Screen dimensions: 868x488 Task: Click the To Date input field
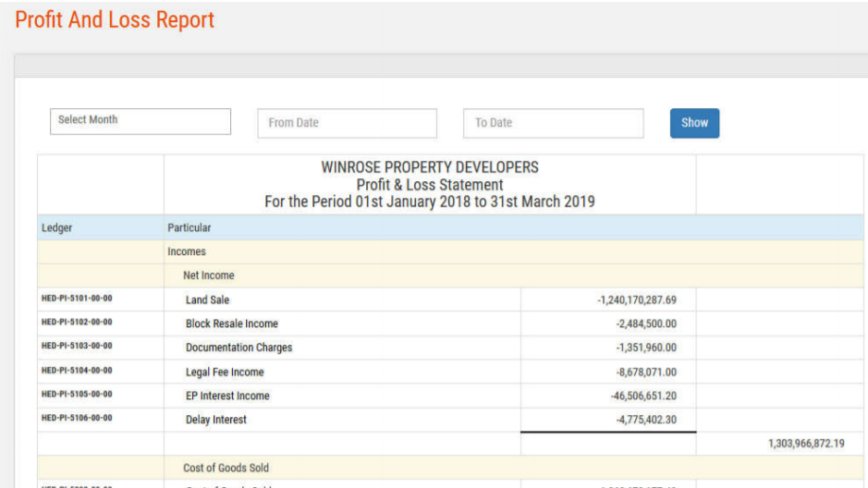pos(553,123)
